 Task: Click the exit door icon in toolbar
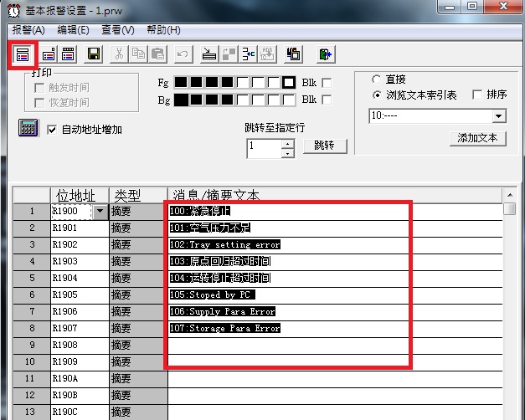click(x=326, y=54)
